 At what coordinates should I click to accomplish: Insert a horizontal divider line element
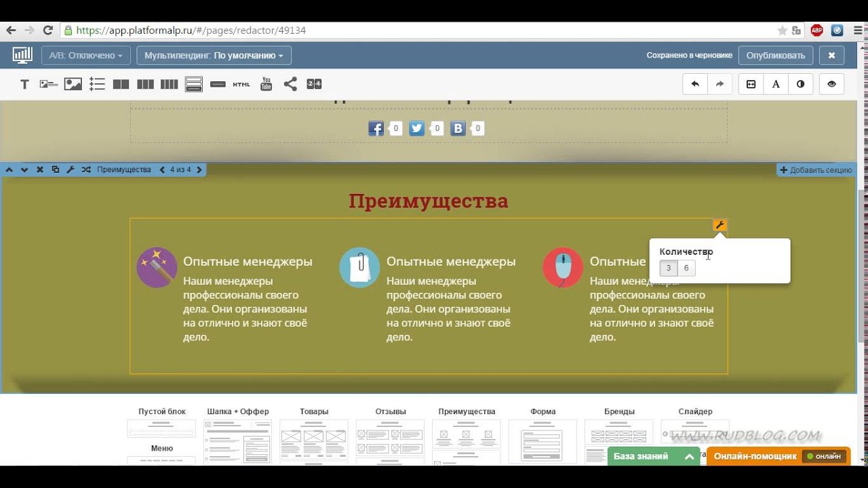pos(218,85)
